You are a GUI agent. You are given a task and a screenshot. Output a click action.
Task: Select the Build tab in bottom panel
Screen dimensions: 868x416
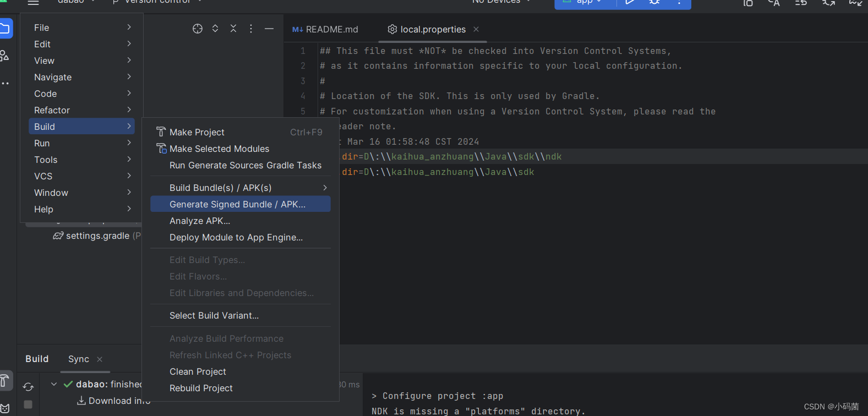coord(37,359)
